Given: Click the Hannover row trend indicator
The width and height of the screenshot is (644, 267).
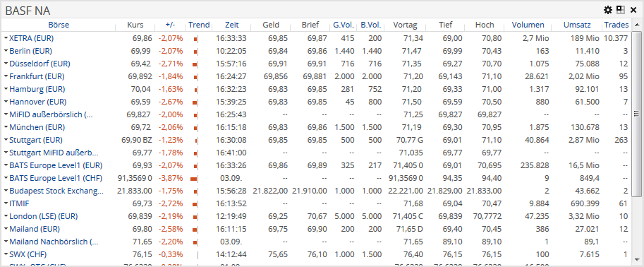Looking at the screenshot, I should tap(195, 102).
